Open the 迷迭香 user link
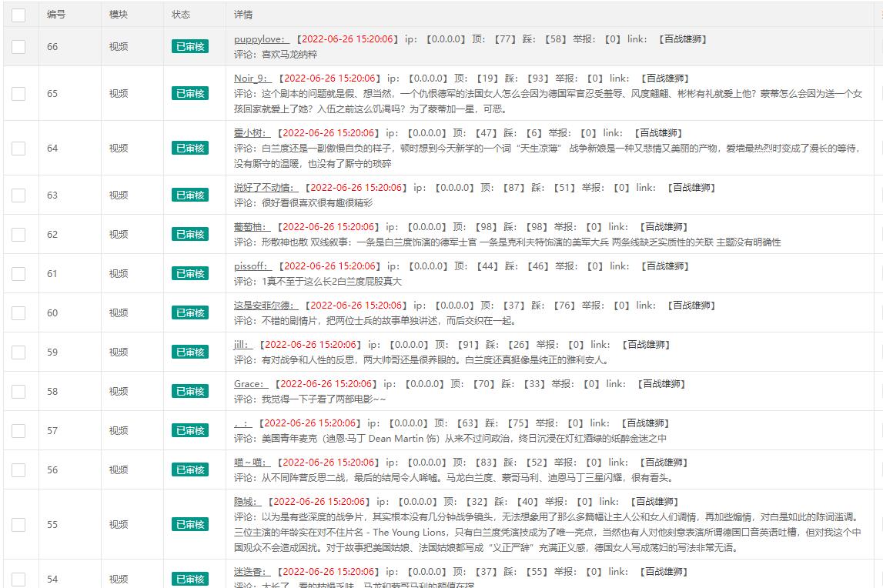The image size is (883, 588). [253, 571]
